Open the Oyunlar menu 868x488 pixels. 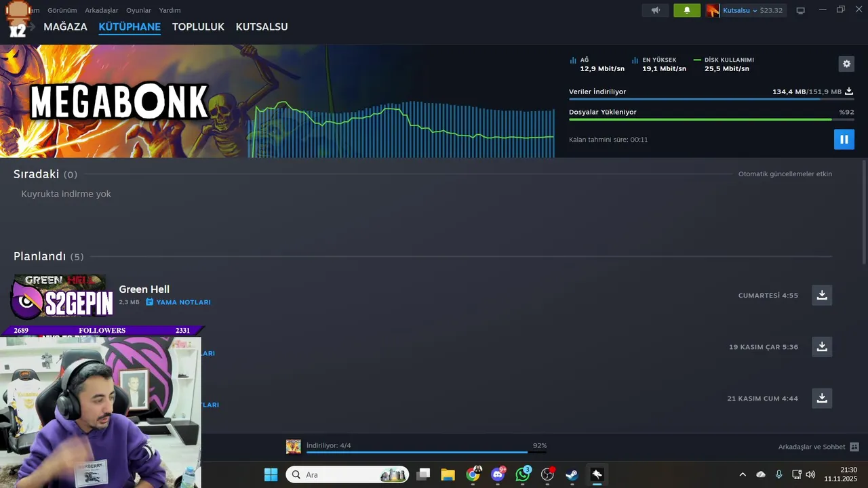(x=139, y=10)
